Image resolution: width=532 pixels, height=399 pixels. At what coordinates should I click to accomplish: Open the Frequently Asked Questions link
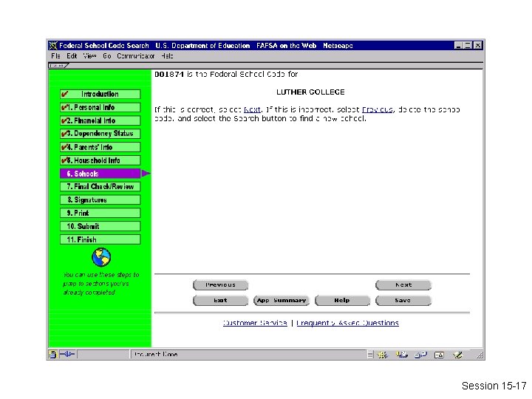347,323
